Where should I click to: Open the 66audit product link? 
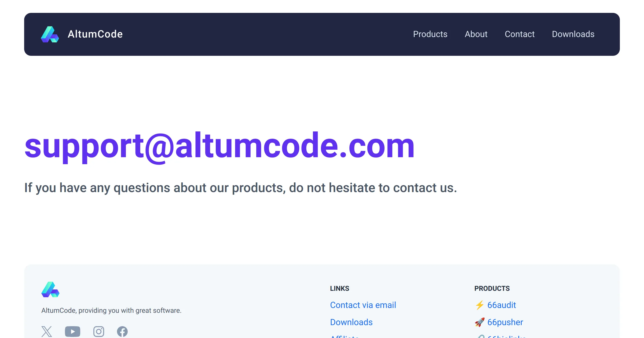tap(502, 305)
